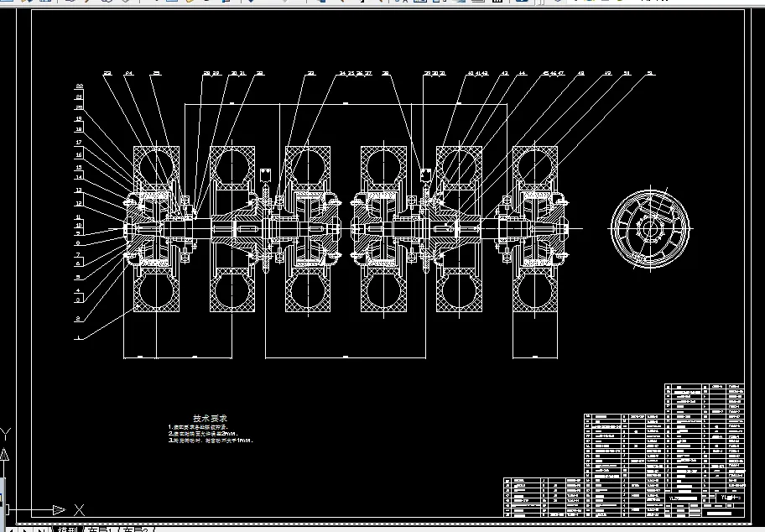Select part callout number 5

click(77, 277)
